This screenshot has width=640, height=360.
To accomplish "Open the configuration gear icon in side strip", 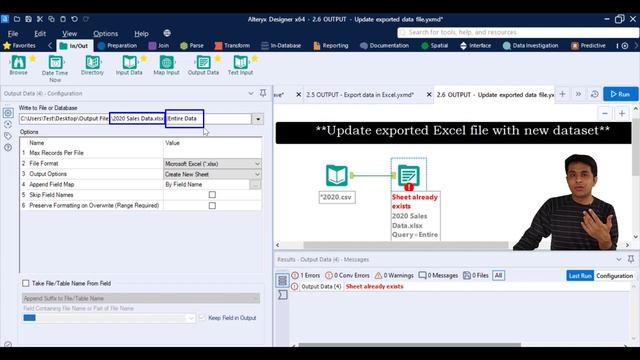I will [x=8, y=113].
